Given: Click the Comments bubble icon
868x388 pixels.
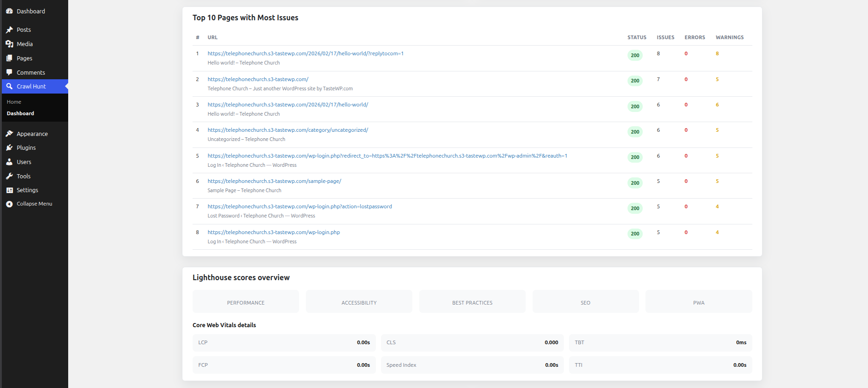Looking at the screenshot, I should tap(9, 72).
